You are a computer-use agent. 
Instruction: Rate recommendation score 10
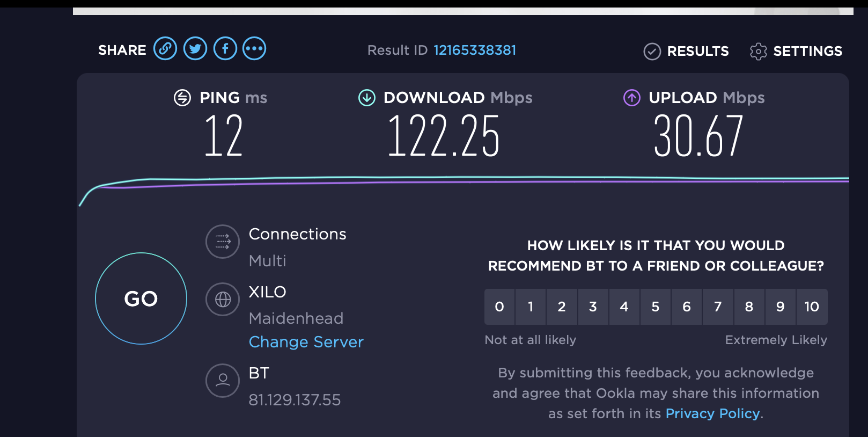(812, 307)
